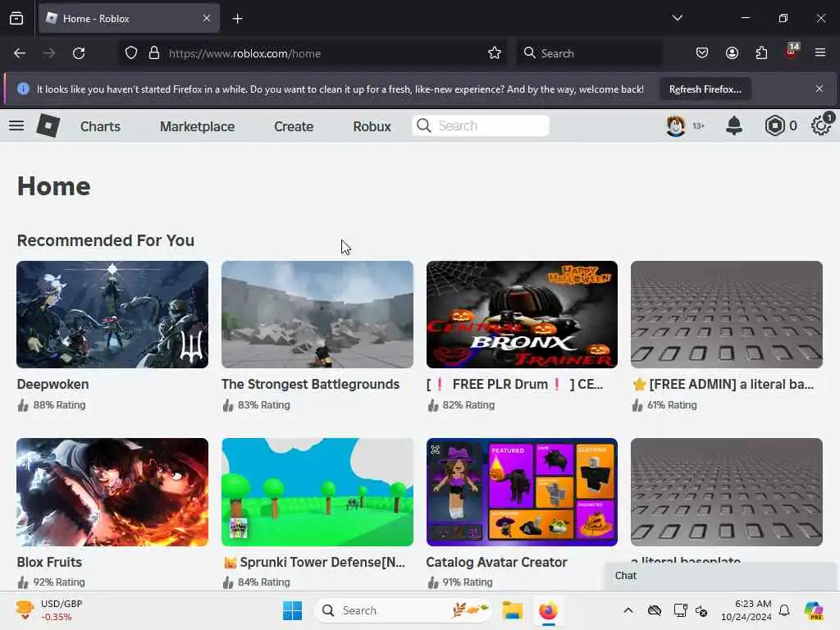The width and height of the screenshot is (840, 630).
Task: Open the avatar profile icon
Action: pyautogui.click(x=676, y=126)
